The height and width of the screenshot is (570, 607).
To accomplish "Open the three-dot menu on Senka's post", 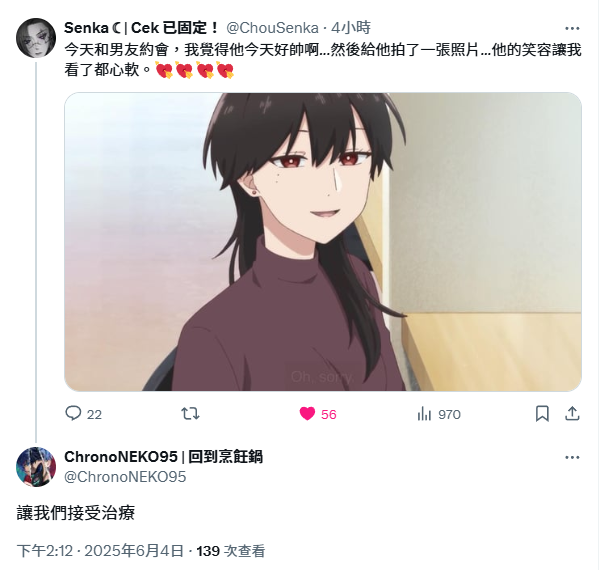I will pyautogui.click(x=572, y=28).
